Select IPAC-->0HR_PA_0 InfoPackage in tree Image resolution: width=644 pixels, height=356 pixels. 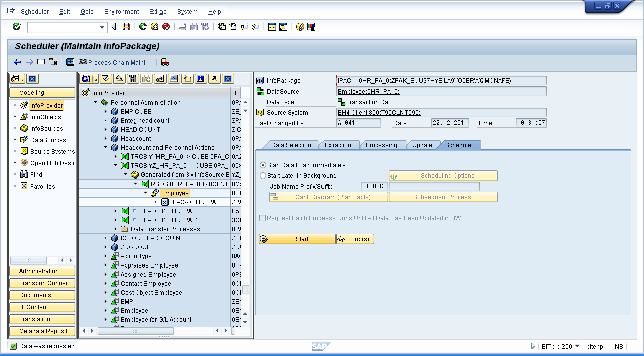[x=197, y=202]
